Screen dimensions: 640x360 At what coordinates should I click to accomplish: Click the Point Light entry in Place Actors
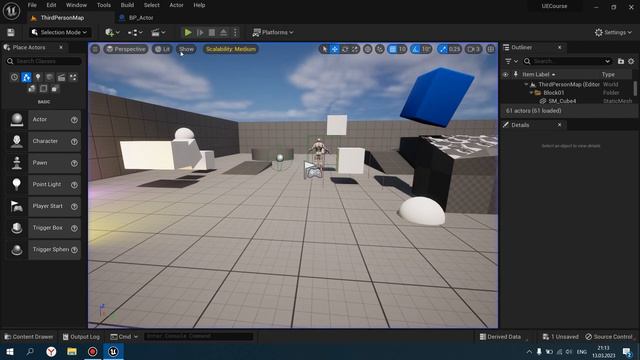44,184
